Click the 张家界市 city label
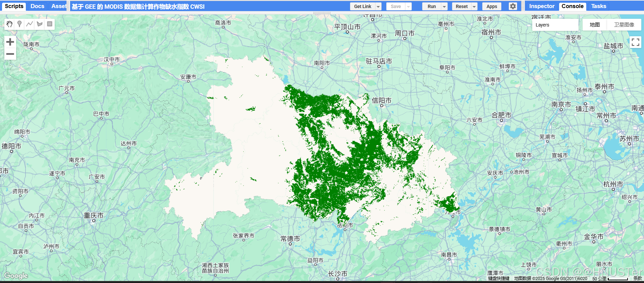 (244, 236)
